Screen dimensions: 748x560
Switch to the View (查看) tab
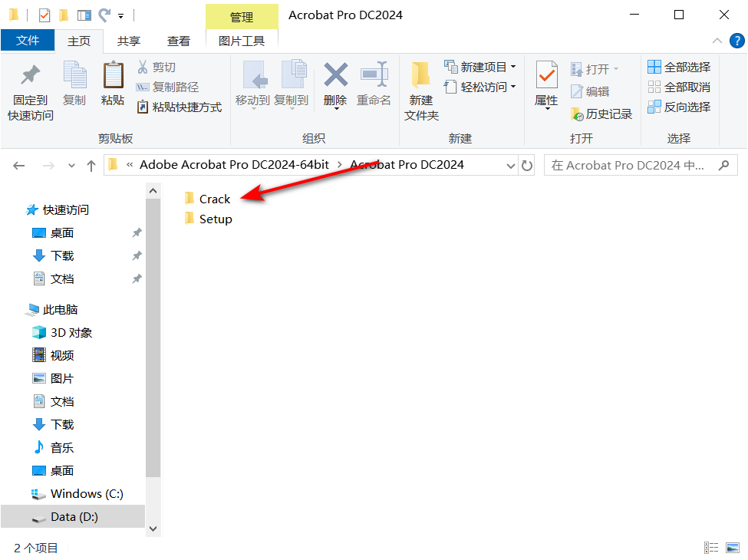coord(179,41)
